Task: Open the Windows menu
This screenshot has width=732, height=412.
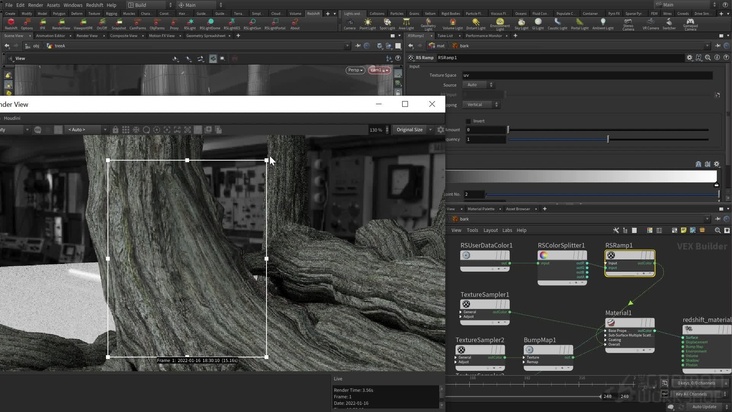Action: click(x=73, y=5)
